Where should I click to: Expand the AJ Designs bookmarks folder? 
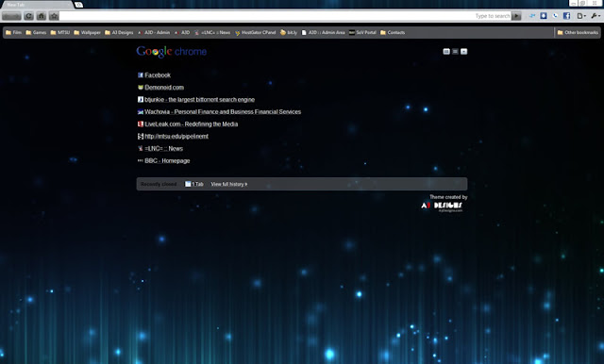(119, 32)
